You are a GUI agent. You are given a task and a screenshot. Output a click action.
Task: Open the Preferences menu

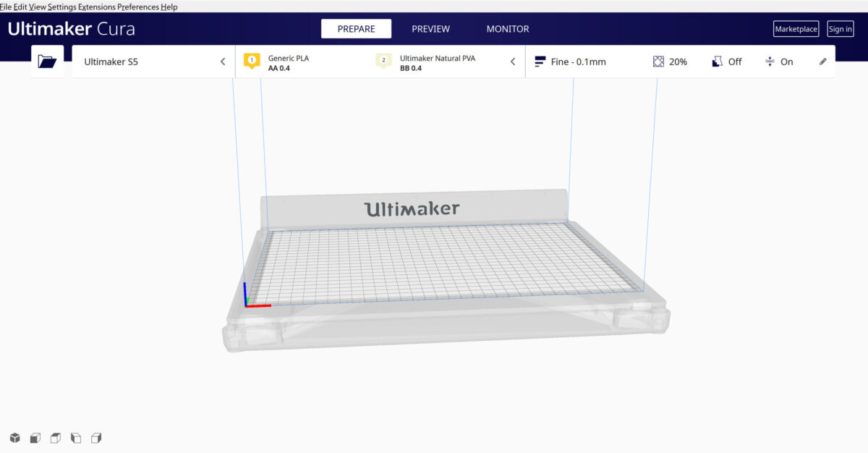[x=138, y=7]
